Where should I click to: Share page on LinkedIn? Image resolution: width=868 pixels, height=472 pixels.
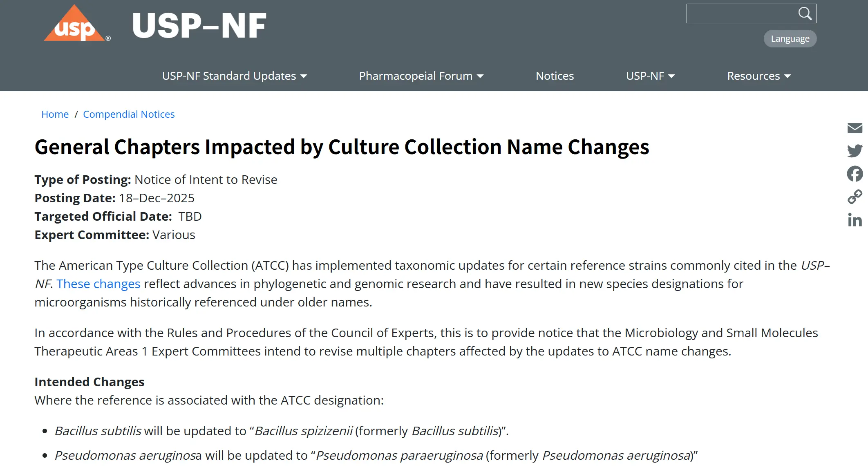pyautogui.click(x=855, y=220)
